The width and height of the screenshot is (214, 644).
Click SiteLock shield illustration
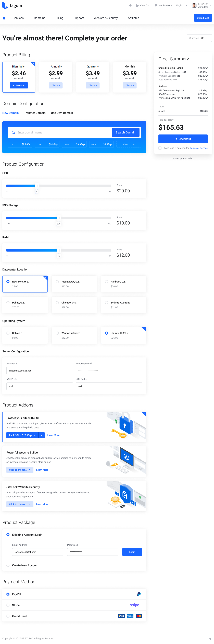click(x=126, y=495)
